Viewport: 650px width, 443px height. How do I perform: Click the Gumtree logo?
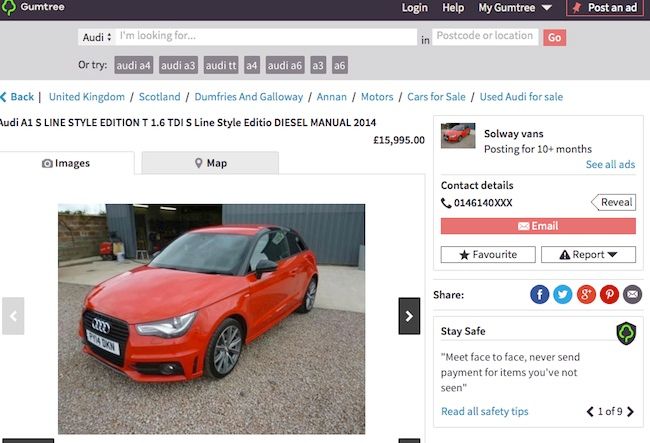click(33, 7)
